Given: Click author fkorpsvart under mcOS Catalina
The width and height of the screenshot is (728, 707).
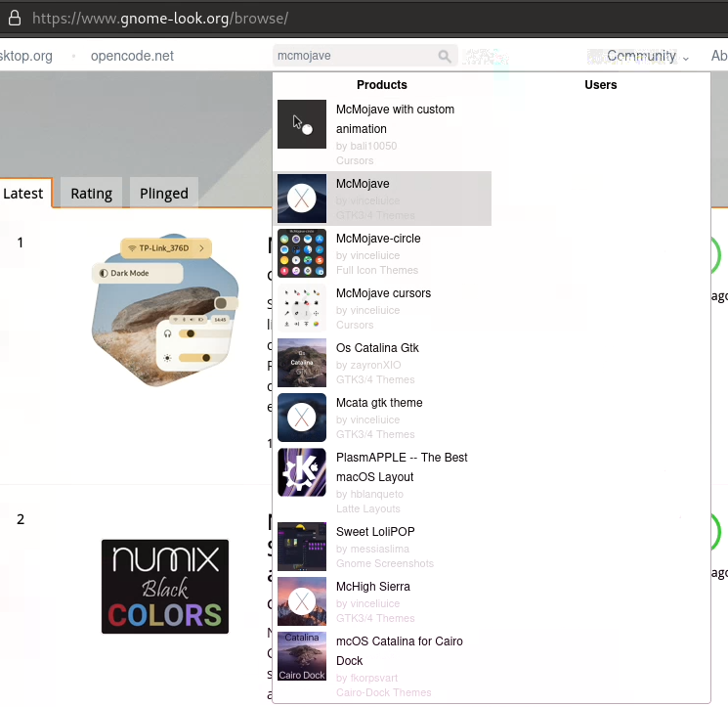Looking at the screenshot, I should coord(373,679).
